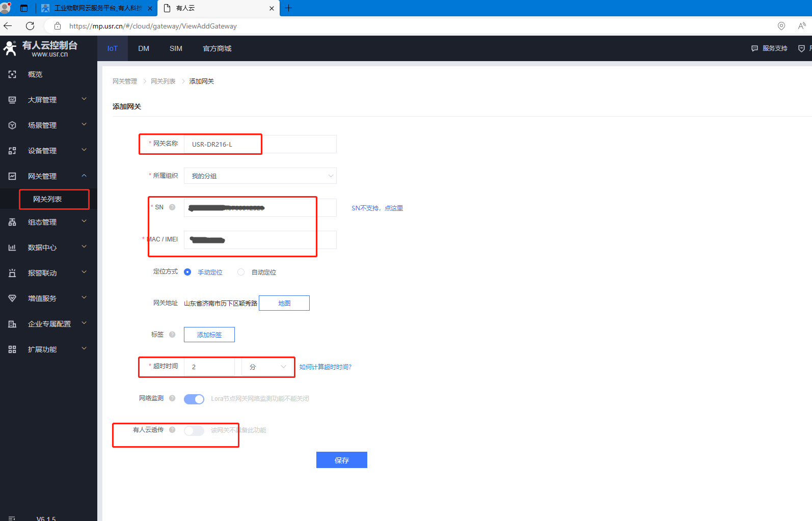Click the 标签 help question-mark icon
The image size is (812, 521).
coord(172,335)
